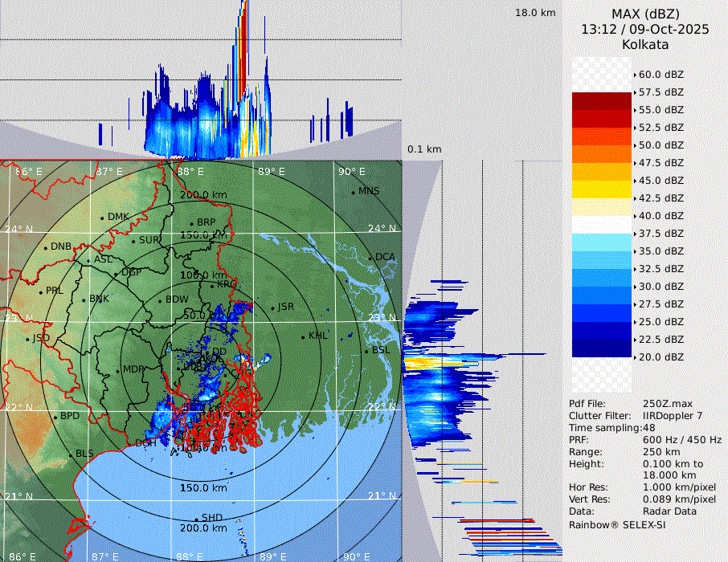Select the light cyan swatch above 35.0 dBZ
Viewport: 728px width, 562px height.
point(601,242)
